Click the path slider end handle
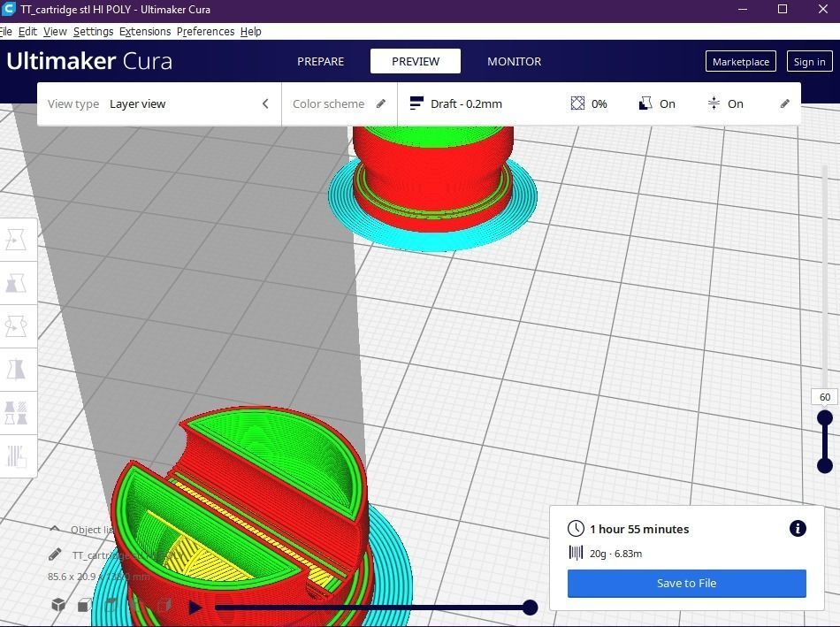840x627 pixels. pos(530,608)
